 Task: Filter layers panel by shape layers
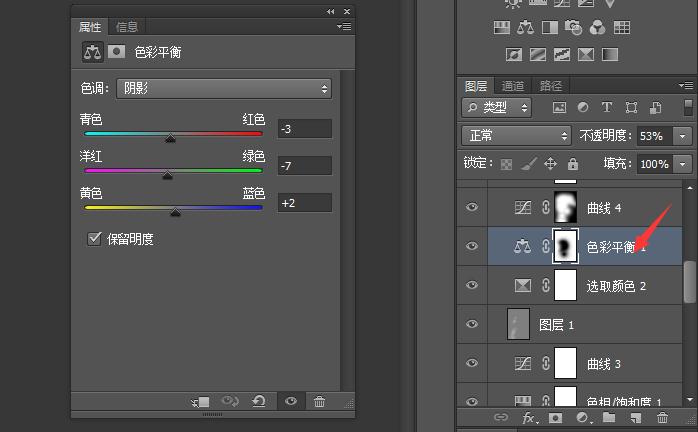(x=631, y=107)
